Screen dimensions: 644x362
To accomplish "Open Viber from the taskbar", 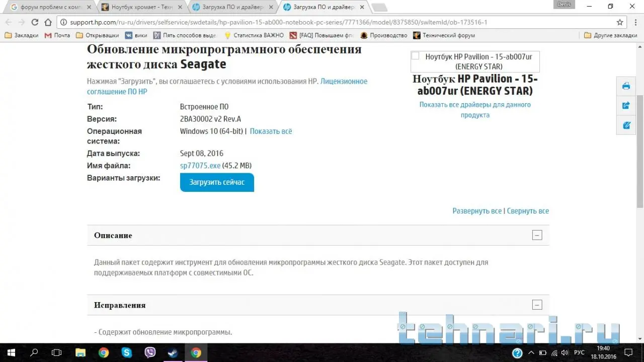I will tap(150, 352).
